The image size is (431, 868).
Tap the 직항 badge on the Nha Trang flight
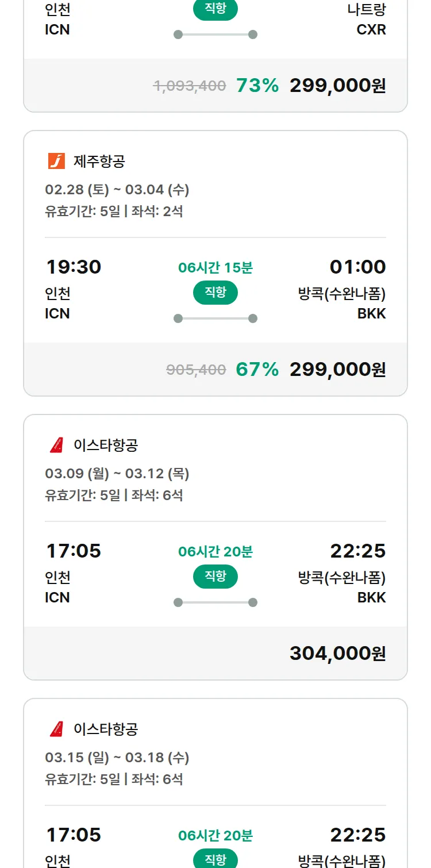click(x=215, y=9)
